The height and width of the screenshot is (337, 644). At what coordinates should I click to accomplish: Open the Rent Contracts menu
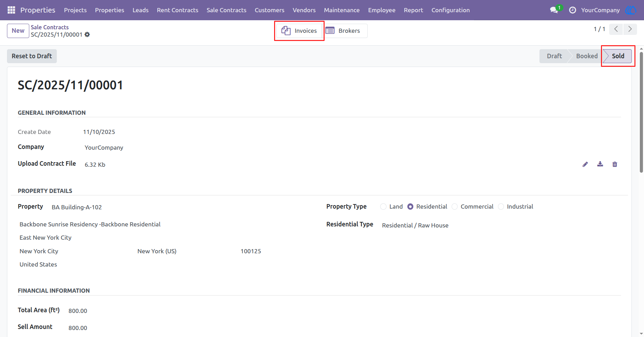[177, 10]
